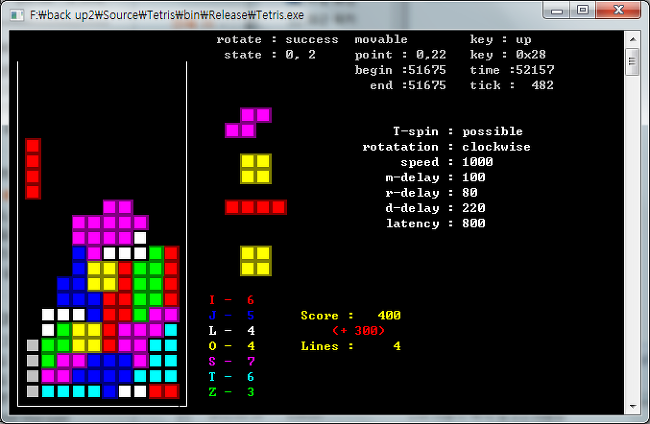Maximize the Tetris.exe console window
The image size is (650, 424).
tap(583, 10)
